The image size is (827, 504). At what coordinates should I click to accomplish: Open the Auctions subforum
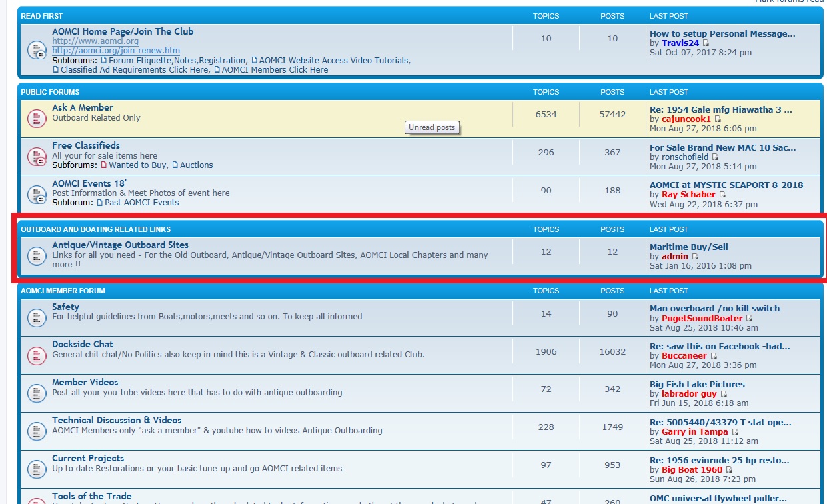coord(196,165)
